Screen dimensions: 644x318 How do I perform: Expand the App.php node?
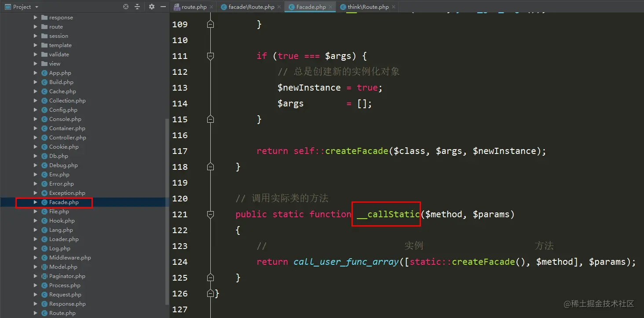tap(36, 73)
